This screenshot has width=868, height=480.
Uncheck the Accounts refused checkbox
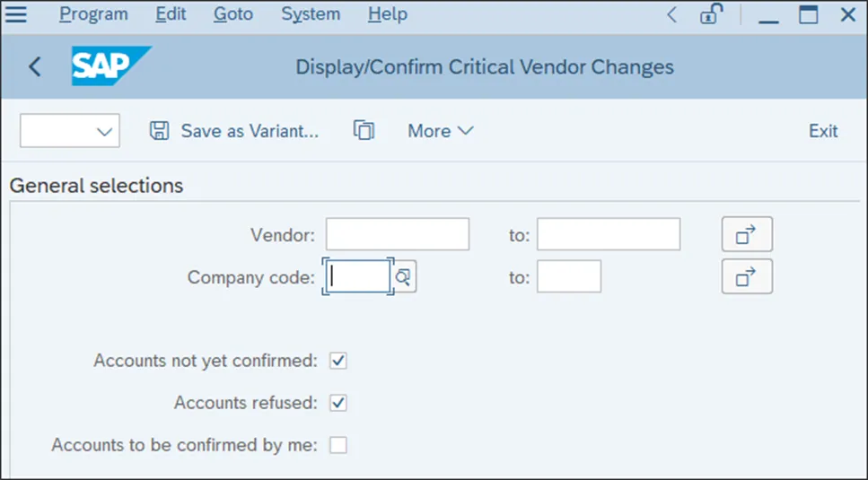coord(338,403)
